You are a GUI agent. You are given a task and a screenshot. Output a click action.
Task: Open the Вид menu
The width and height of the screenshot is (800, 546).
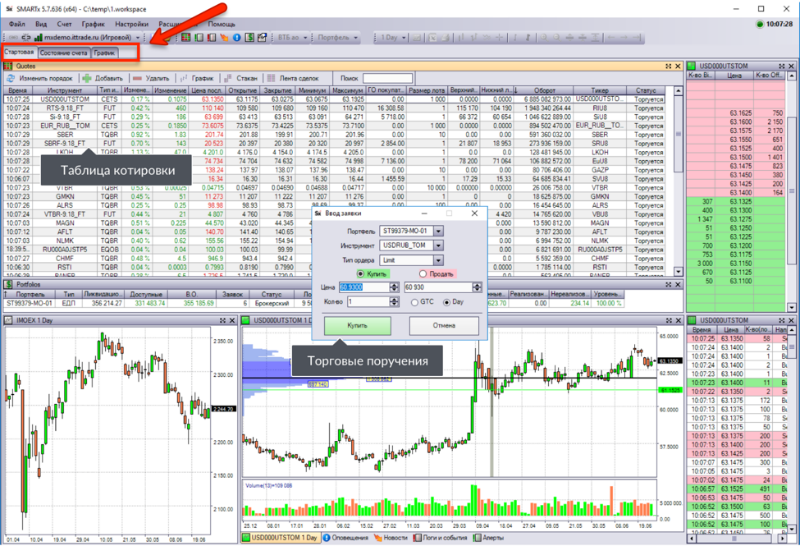click(x=41, y=24)
